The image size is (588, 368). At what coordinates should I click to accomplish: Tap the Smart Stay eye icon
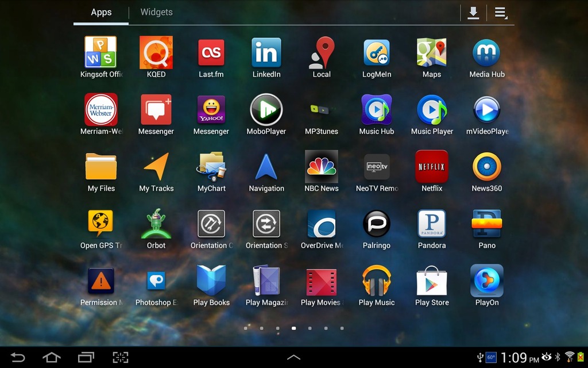pyautogui.click(x=547, y=356)
